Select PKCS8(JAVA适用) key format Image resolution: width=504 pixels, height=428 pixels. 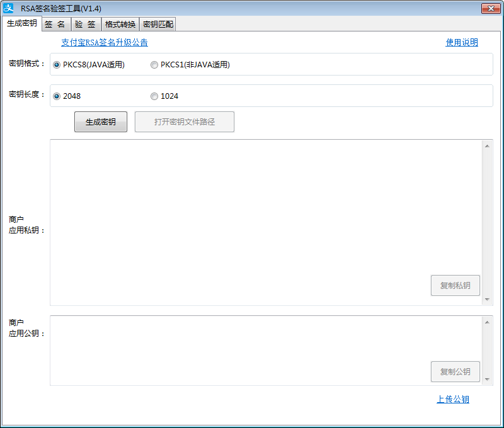pos(57,65)
